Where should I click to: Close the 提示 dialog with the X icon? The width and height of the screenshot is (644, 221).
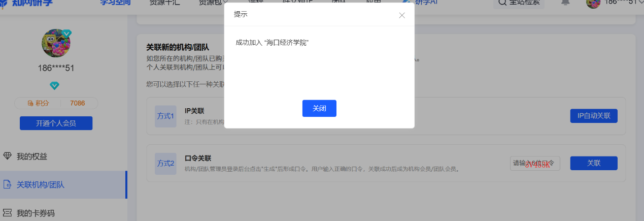click(x=402, y=15)
